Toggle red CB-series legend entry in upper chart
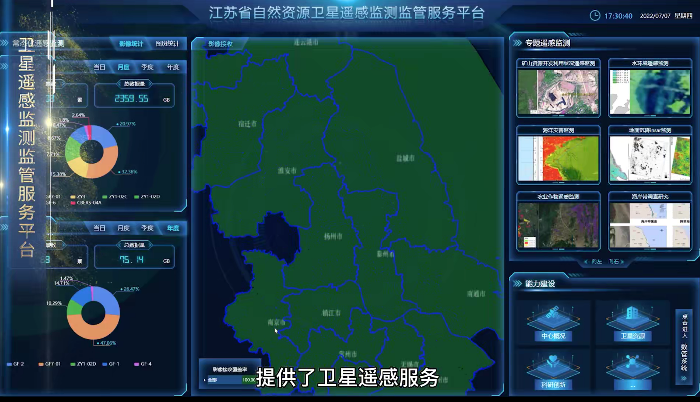The width and height of the screenshot is (700, 402). pyautogui.click(x=86, y=203)
